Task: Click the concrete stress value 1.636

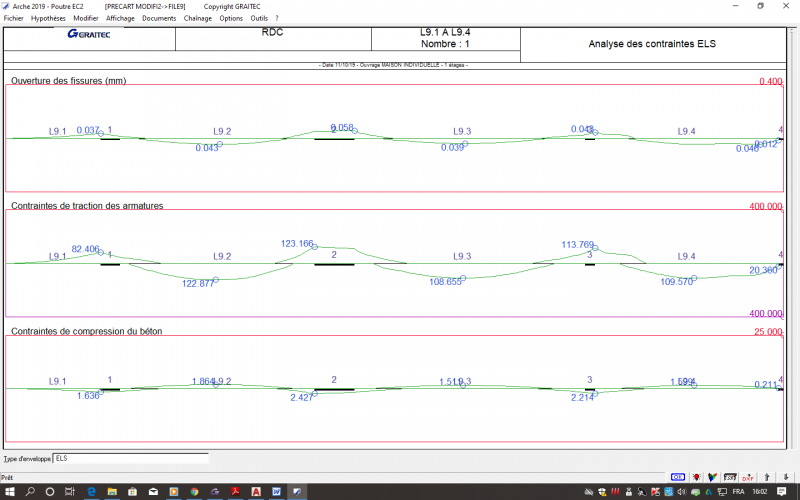Action: tap(88, 396)
